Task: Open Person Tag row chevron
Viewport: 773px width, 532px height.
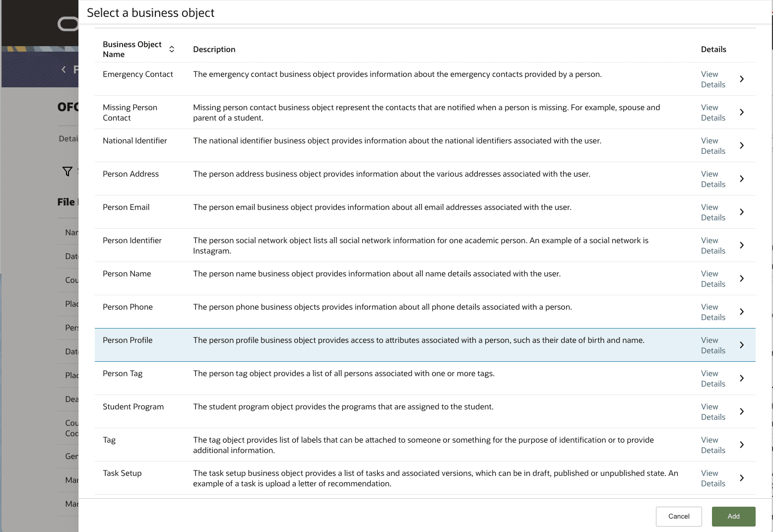Action: pos(742,378)
